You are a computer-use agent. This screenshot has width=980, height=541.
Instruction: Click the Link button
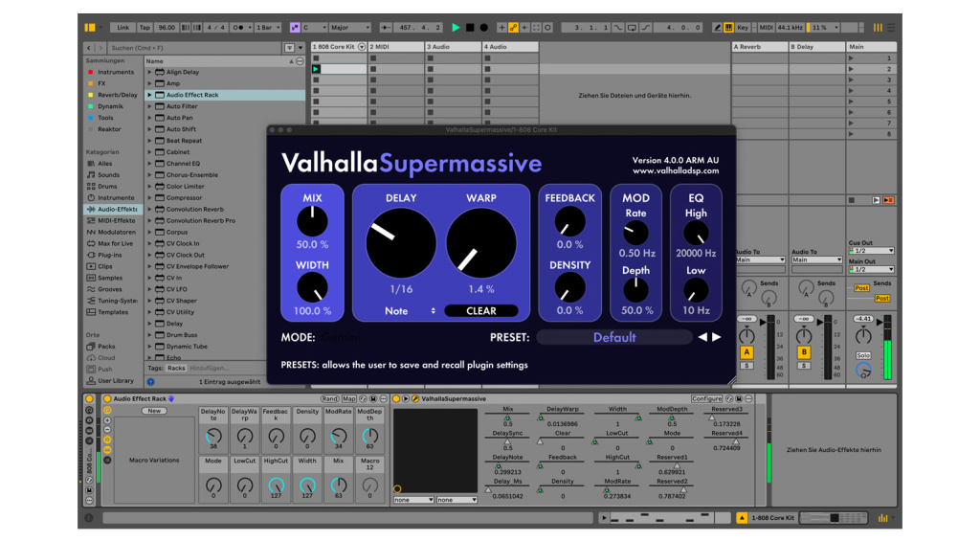click(123, 28)
